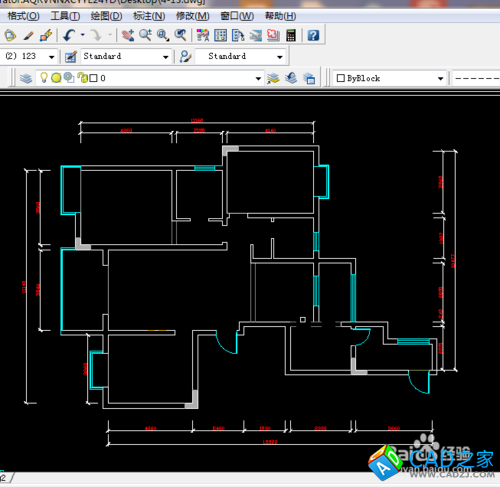
Task: Open the DesignCenter icon
Action: 220,35
